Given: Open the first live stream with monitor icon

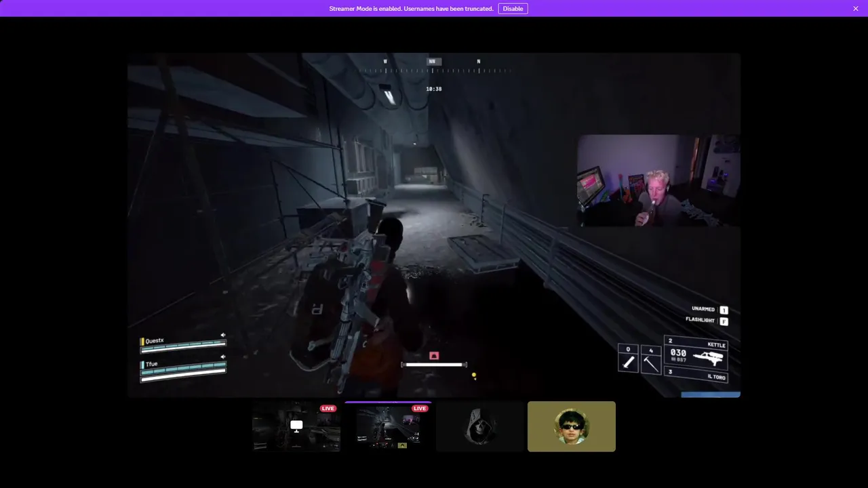Looking at the screenshot, I should (x=296, y=426).
